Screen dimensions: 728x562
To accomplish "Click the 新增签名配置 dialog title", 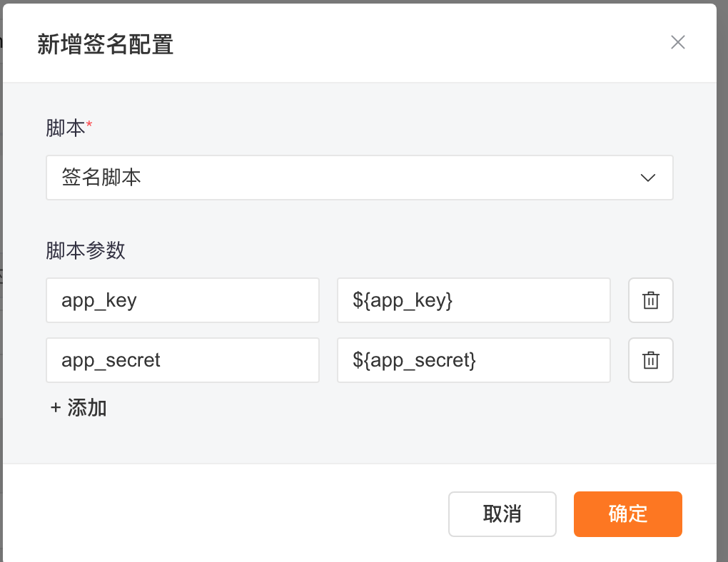I will (x=106, y=44).
